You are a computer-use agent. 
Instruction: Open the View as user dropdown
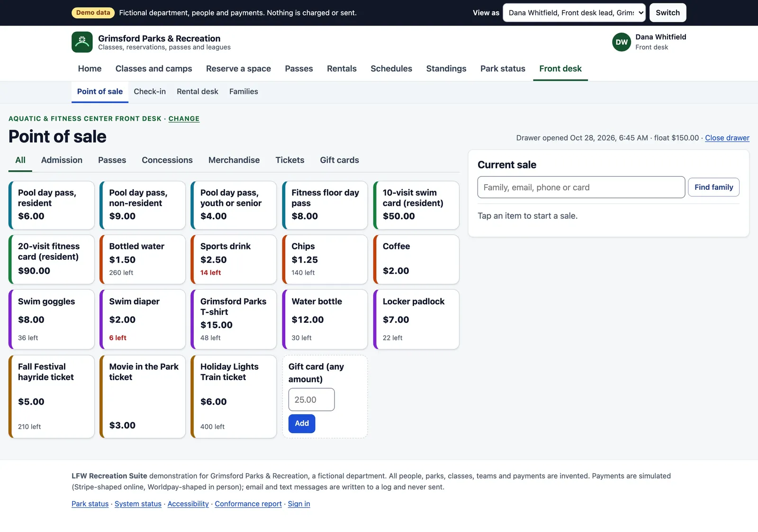tap(574, 13)
